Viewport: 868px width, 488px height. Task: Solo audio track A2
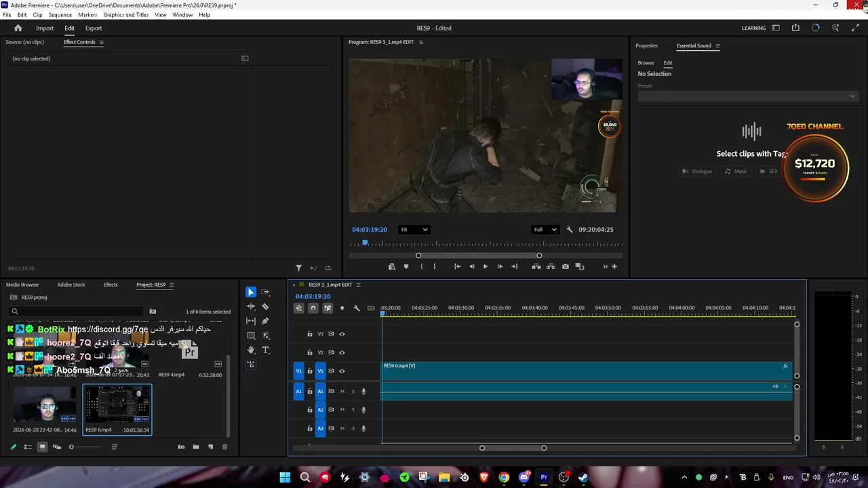point(353,410)
